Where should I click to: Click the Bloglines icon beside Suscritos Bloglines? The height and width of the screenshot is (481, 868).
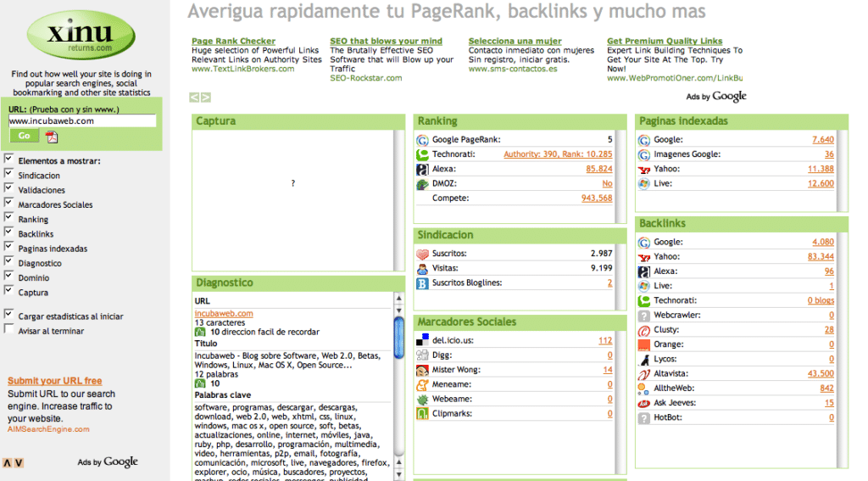(422, 283)
